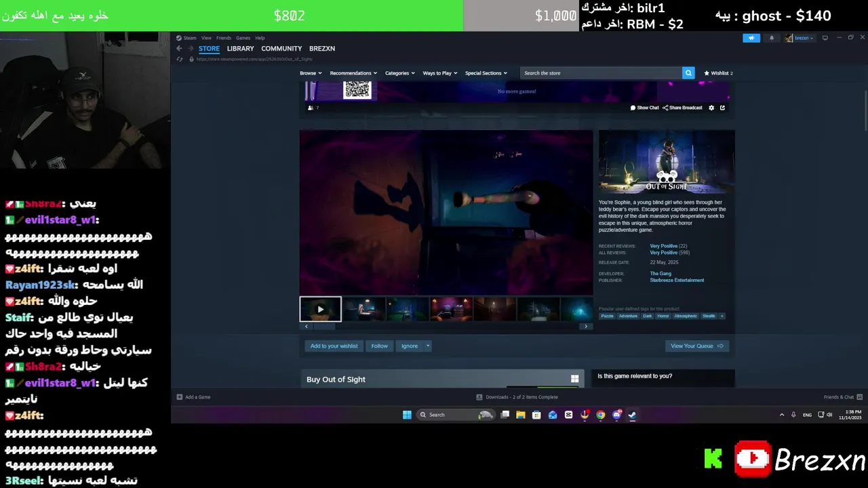Image resolution: width=868 pixels, height=488 pixels.
Task: Open publisher Starbreeze Entertainment link
Action: pos(677,280)
